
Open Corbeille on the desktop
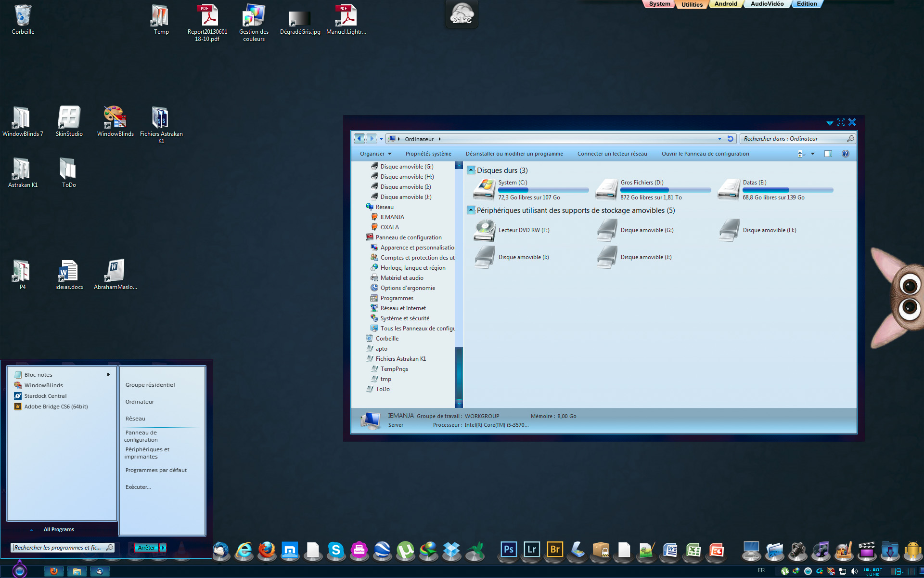tap(23, 20)
